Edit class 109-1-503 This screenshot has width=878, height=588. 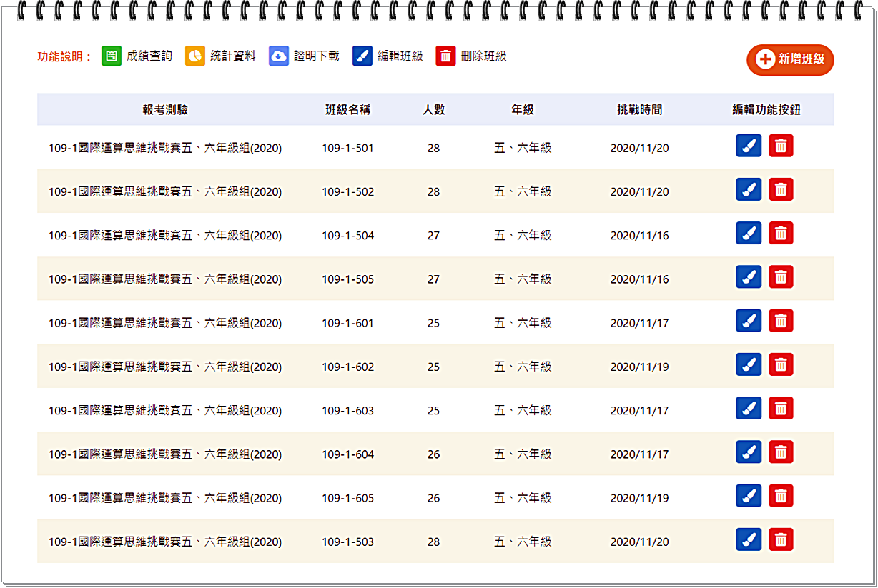(x=749, y=539)
